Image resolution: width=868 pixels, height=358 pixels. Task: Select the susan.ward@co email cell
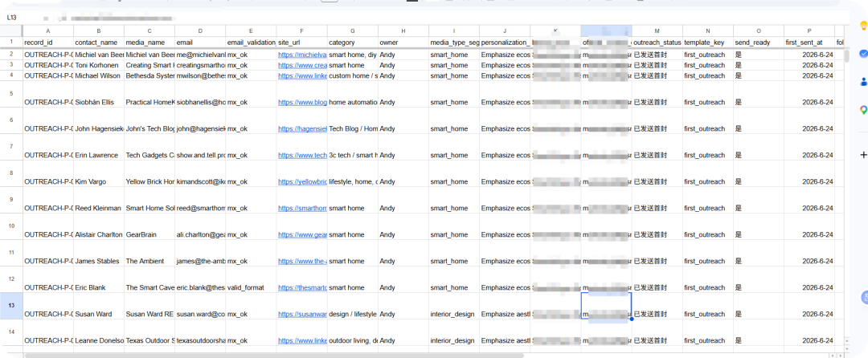point(200,307)
